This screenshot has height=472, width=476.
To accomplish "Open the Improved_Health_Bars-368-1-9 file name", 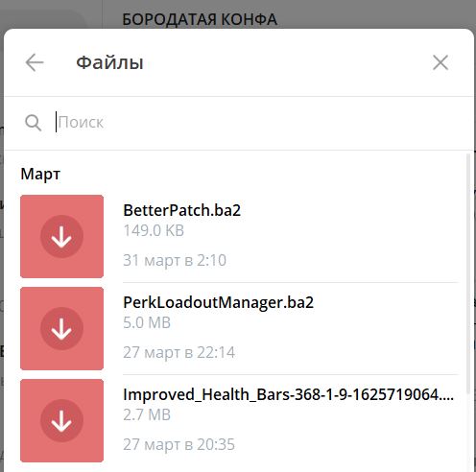I will [x=288, y=394].
